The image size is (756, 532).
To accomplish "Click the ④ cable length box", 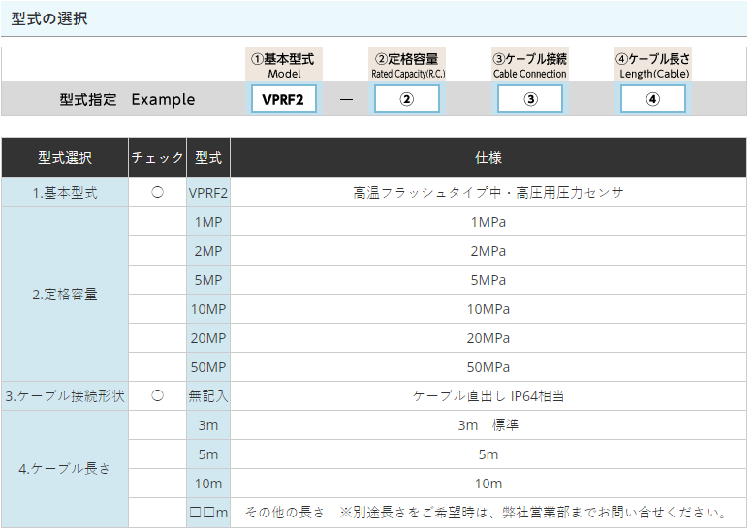I will [653, 99].
